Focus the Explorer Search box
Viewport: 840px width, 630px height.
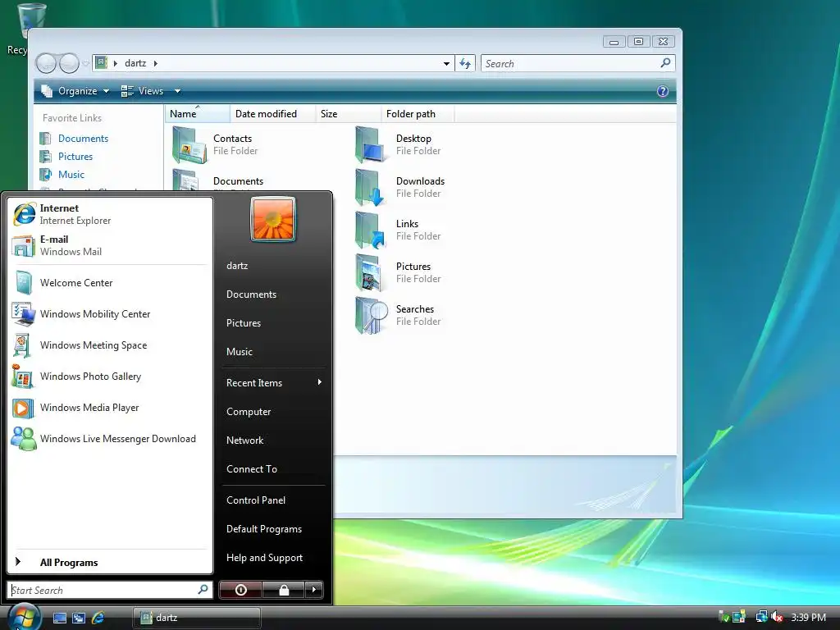point(577,64)
